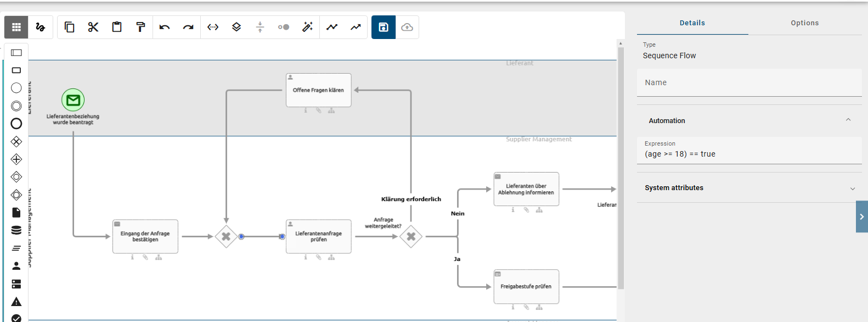868x322 pixels.
Task: Select the Freigabestufe prüfen task
Action: [x=526, y=286]
